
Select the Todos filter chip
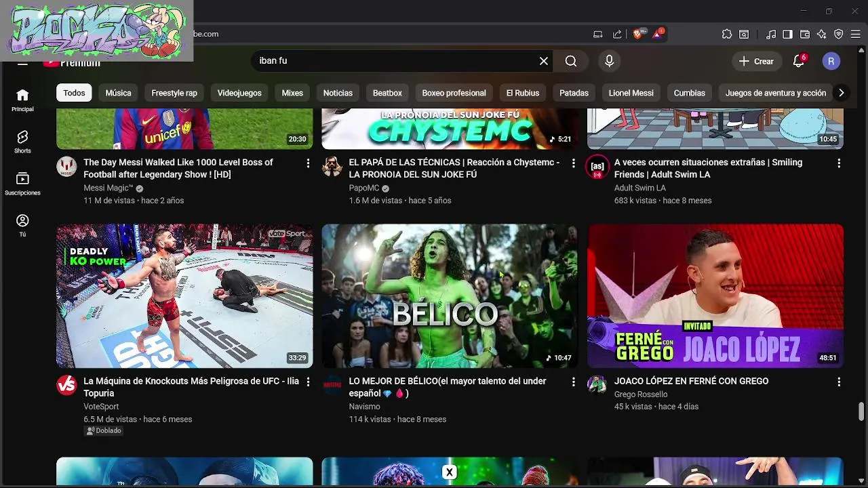(x=74, y=93)
